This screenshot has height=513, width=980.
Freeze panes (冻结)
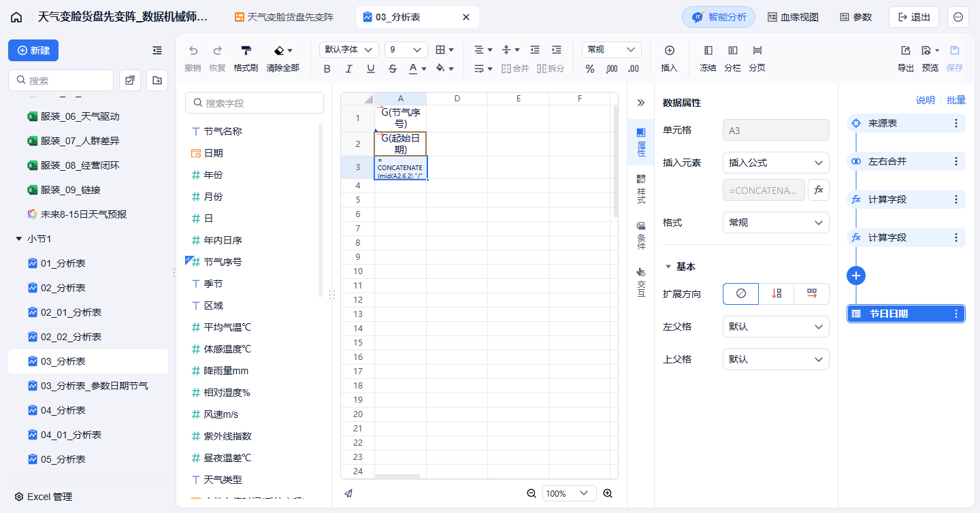coord(708,59)
